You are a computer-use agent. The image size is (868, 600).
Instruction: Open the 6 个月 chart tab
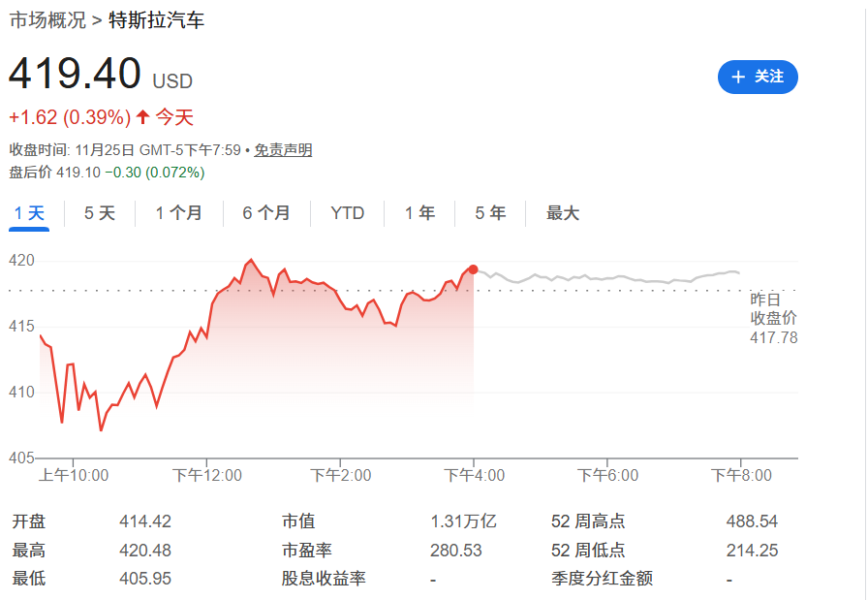265,212
